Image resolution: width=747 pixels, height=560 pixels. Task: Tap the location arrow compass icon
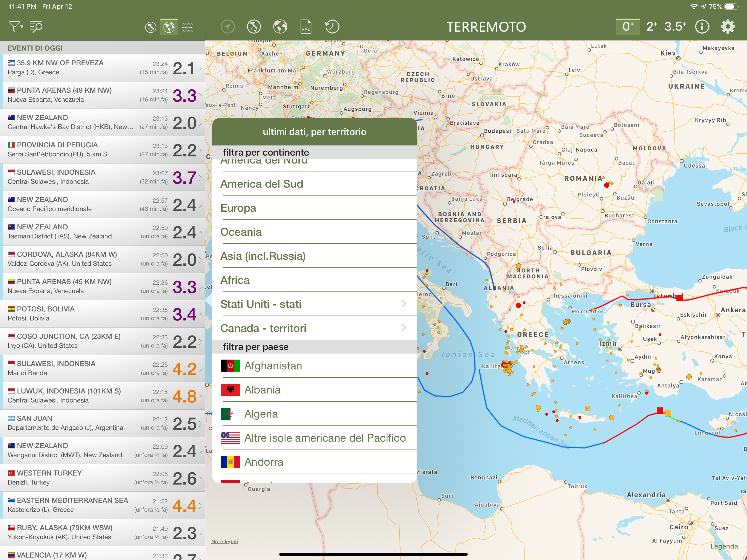click(x=227, y=27)
